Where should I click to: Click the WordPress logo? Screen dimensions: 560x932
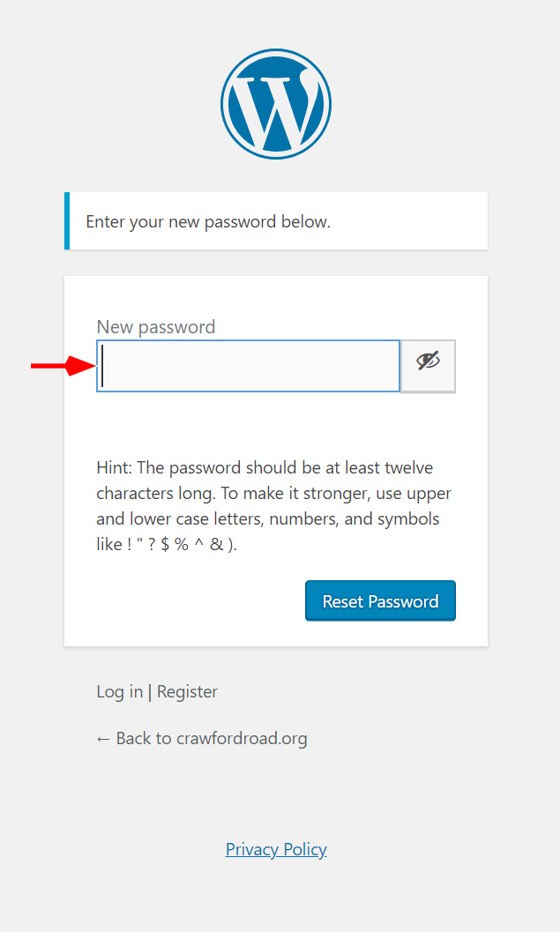(276, 103)
